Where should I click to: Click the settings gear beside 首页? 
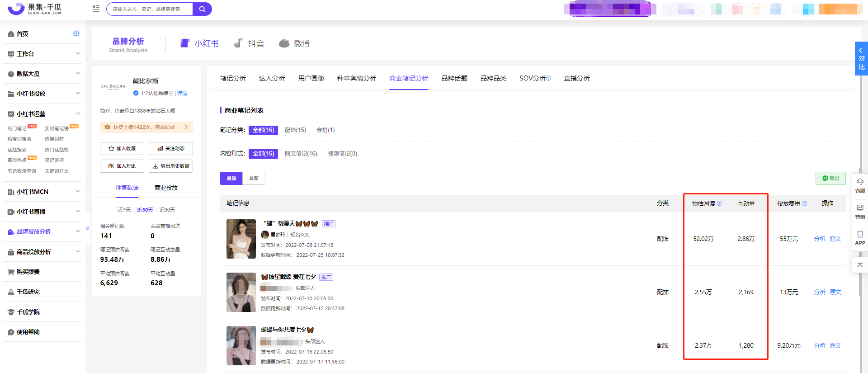tap(76, 33)
